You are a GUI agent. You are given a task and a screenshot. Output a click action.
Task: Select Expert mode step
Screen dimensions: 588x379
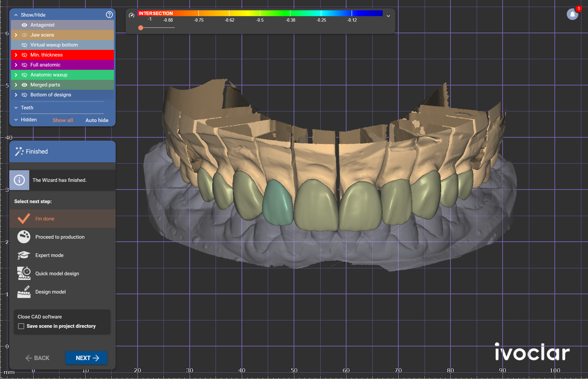pos(62,255)
